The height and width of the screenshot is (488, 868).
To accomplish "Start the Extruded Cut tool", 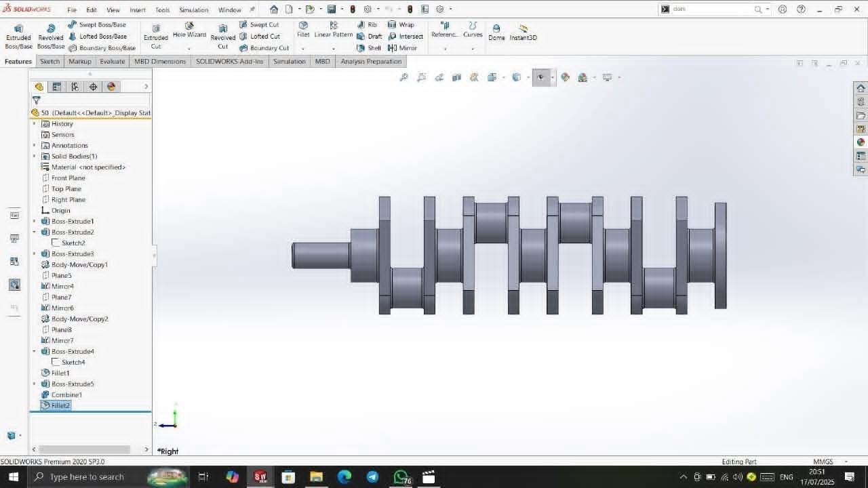I will pyautogui.click(x=156, y=37).
